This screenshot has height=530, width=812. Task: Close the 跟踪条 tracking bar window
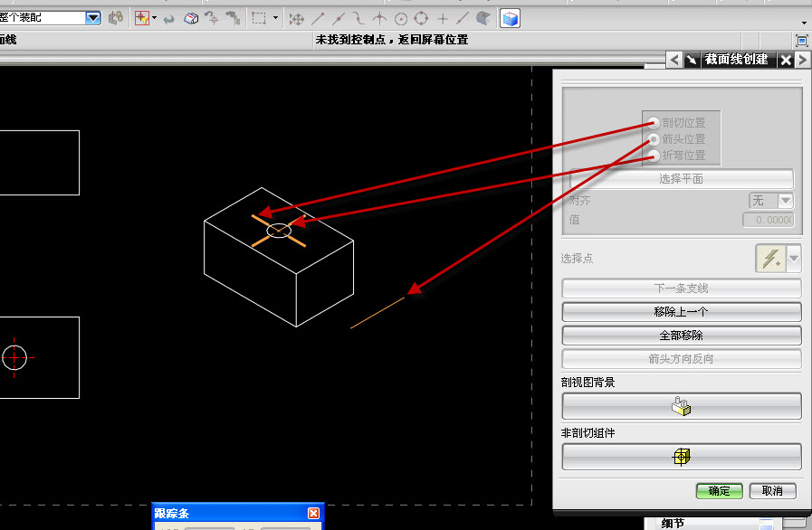[313, 513]
